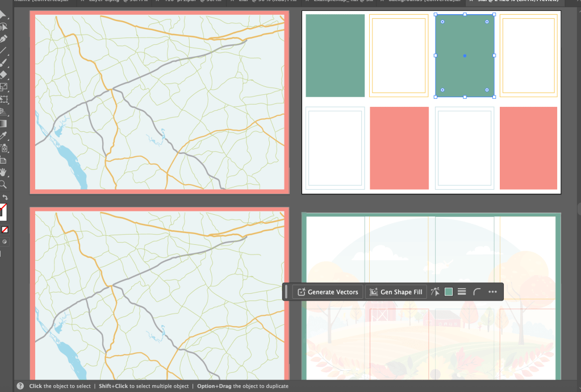The height and width of the screenshot is (392, 581).
Task: Click the Gen Shape Fill button
Action: (x=396, y=292)
